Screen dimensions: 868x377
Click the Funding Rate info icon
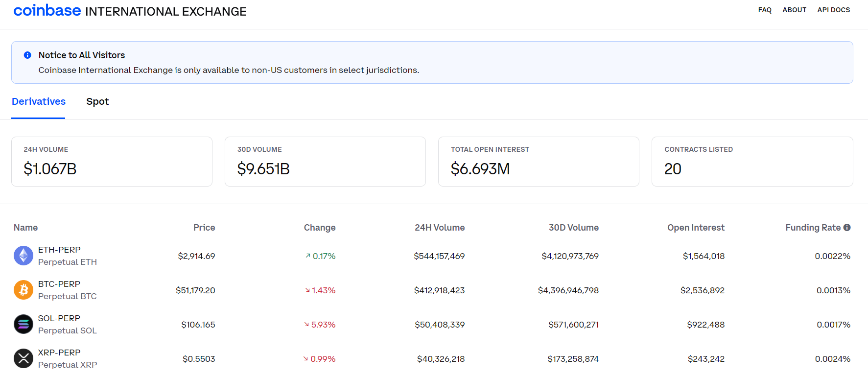pyautogui.click(x=847, y=227)
